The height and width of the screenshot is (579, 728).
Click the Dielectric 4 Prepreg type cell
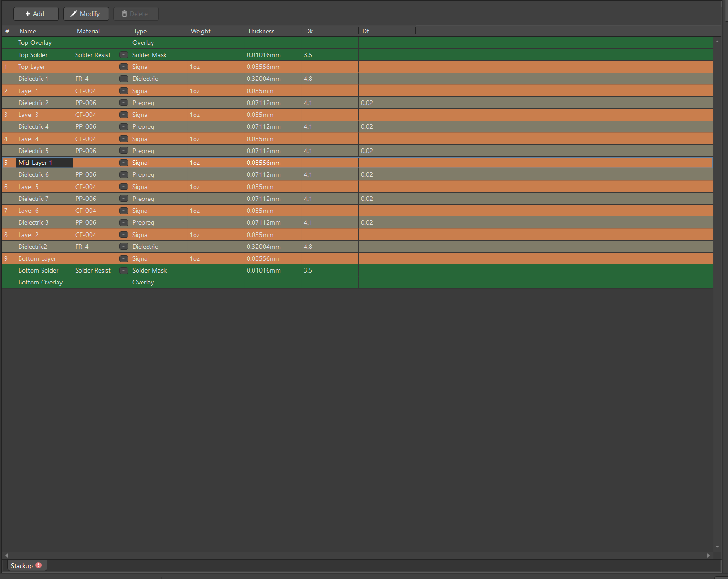click(x=158, y=126)
